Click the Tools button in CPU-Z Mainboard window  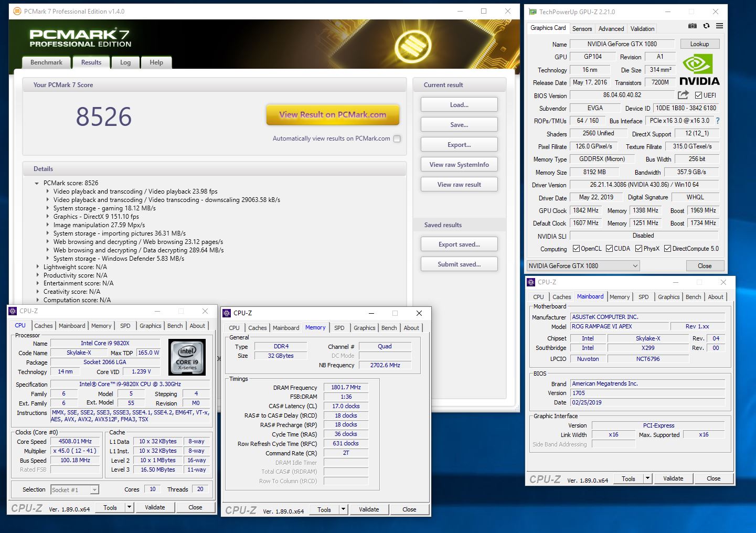[x=629, y=478]
